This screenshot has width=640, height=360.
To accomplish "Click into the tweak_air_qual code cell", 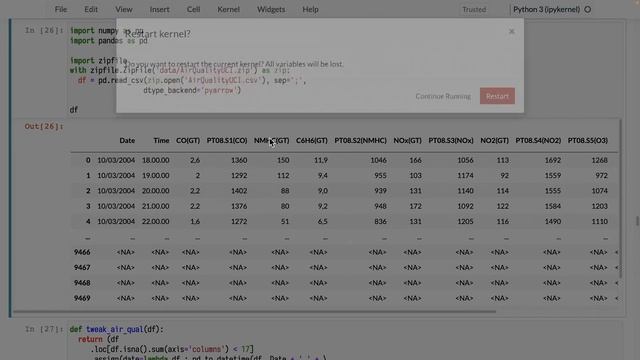I will click(345, 340).
